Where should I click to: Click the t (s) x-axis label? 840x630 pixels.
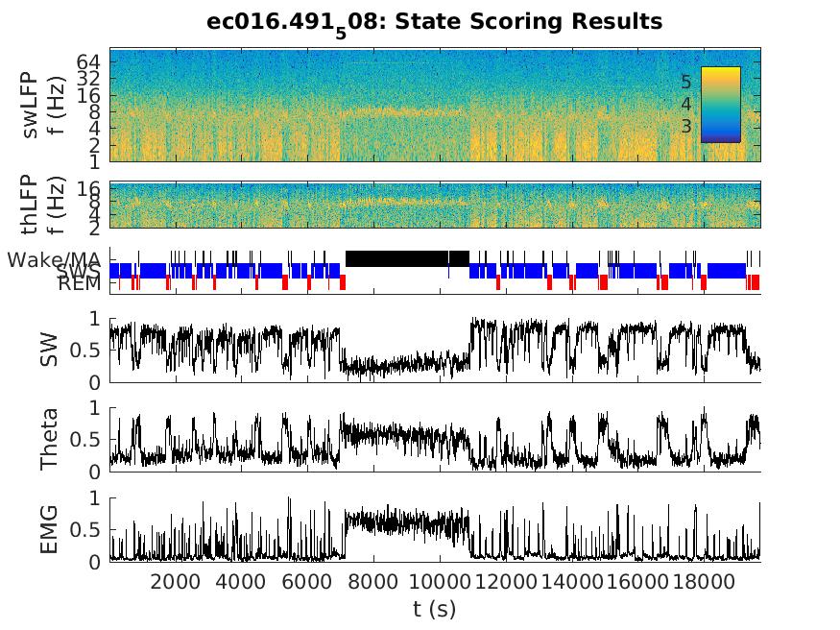(434, 608)
